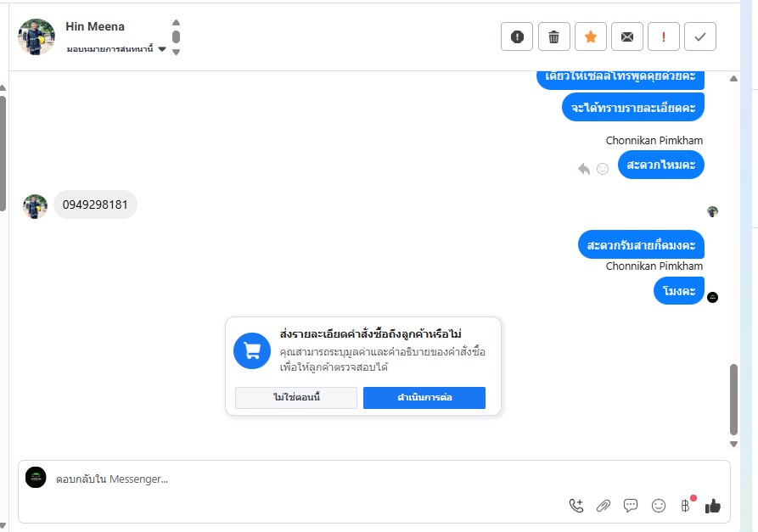Open saved replies speech bubble icon

point(631,506)
